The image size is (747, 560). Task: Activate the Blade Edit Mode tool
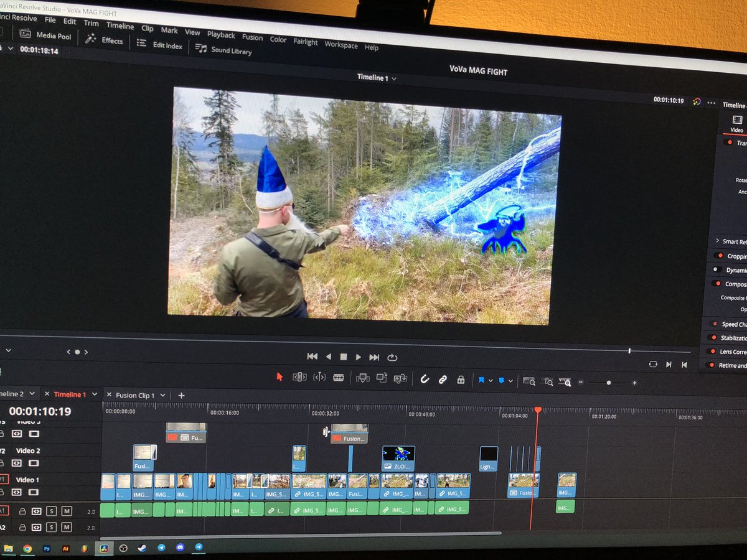[339, 377]
